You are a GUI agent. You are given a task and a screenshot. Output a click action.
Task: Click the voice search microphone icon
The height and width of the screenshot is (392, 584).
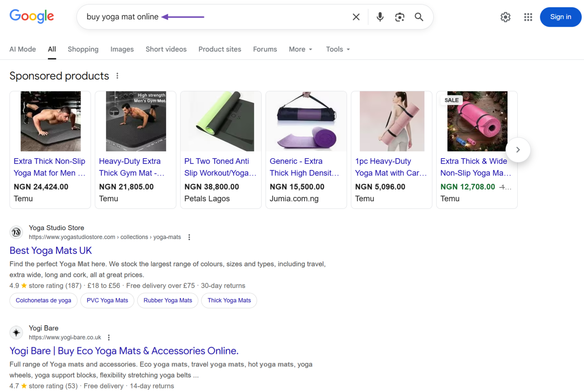380,17
